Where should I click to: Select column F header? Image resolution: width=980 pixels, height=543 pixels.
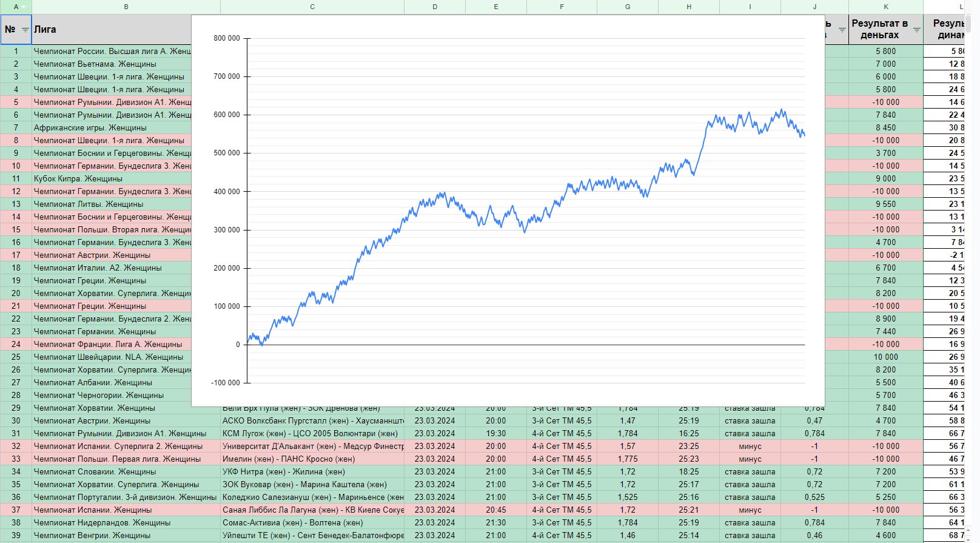562,7
